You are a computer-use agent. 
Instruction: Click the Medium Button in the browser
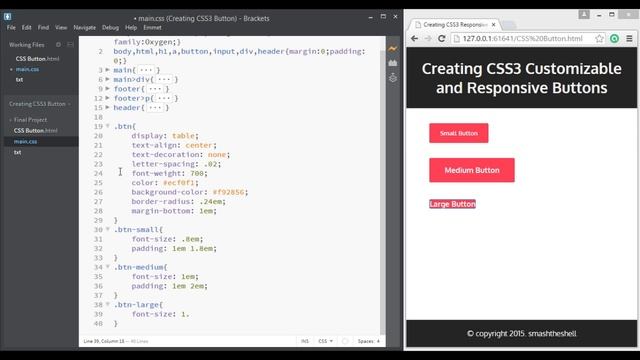click(x=472, y=170)
